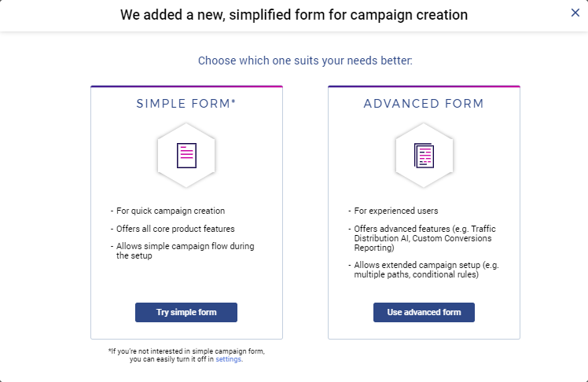This screenshot has width=588, height=382.
Task: Click 'Offers all core product features' bullet
Action: click(175, 229)
